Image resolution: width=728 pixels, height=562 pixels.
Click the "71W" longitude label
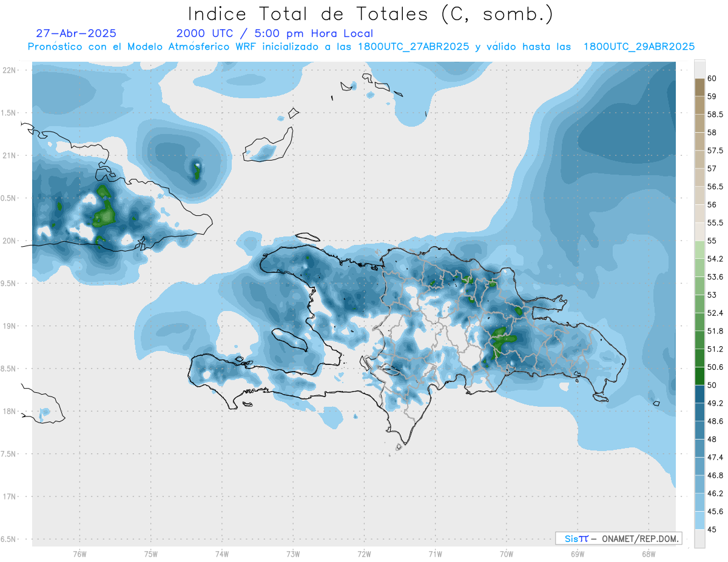click(435, 554)
